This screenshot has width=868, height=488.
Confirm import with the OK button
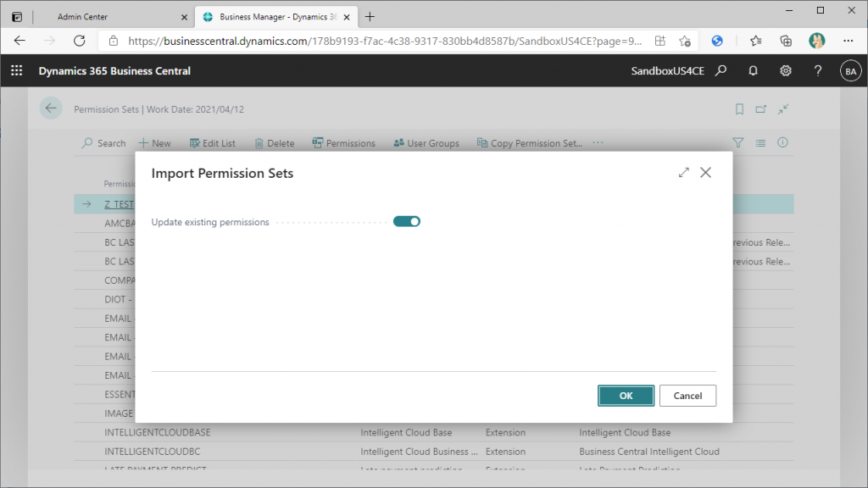(626, 396)
